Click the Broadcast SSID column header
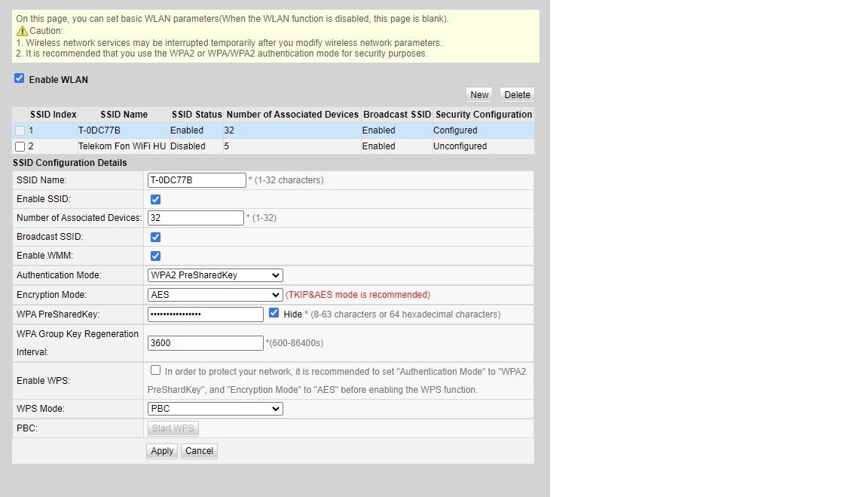 coord(397,115)
